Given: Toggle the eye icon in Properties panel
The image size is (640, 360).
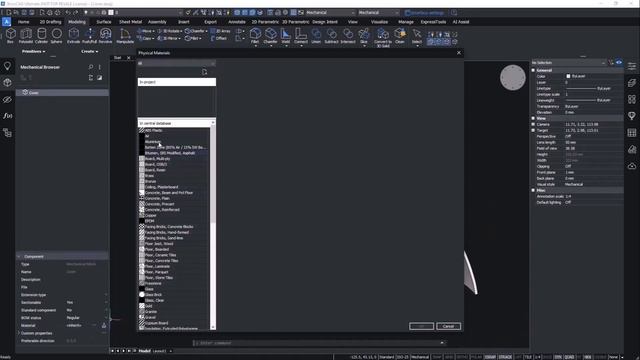Looking at the screenshot, I should [619, 63].
